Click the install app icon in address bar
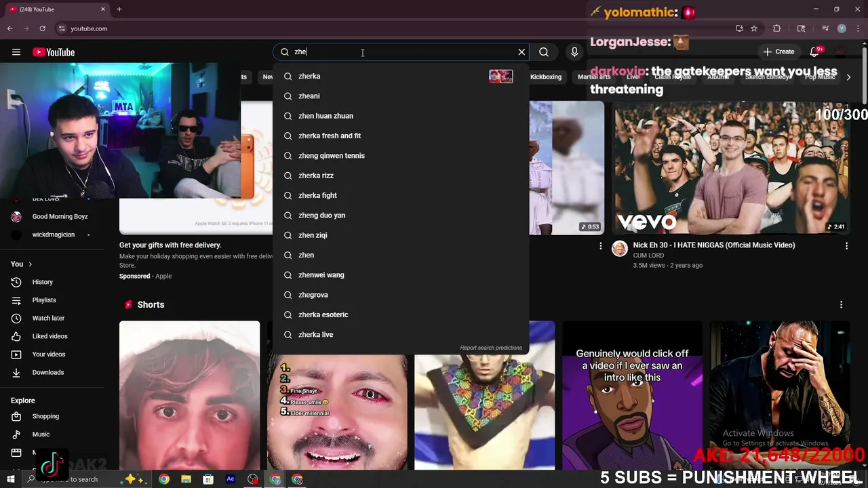This screenshot has width=868, height=488. point(739,28)
